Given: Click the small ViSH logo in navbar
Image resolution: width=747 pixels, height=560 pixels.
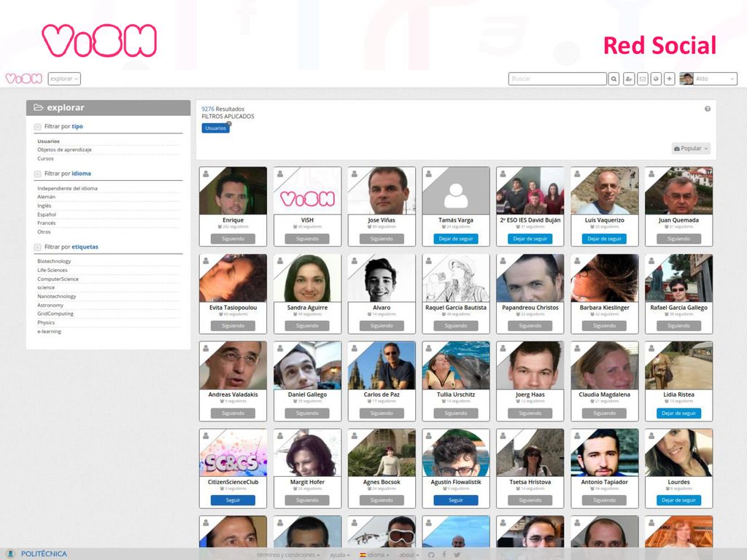Looking at the screenshot, I should point(24,79).
